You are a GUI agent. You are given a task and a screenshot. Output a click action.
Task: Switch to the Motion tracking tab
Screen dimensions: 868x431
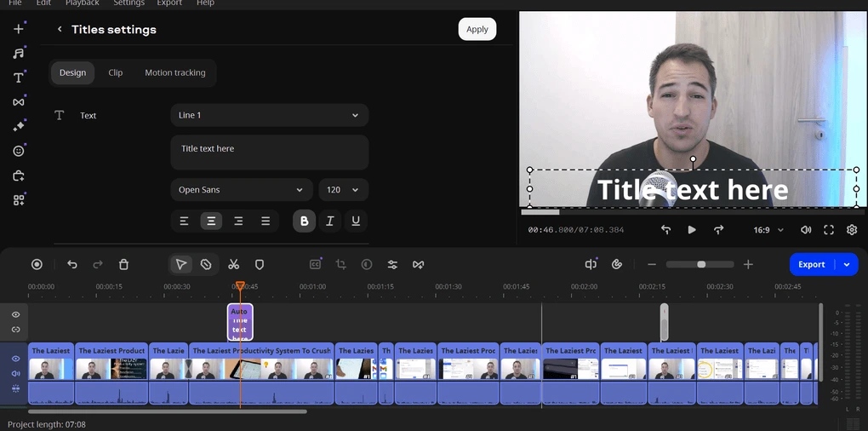tap(175, 72)
